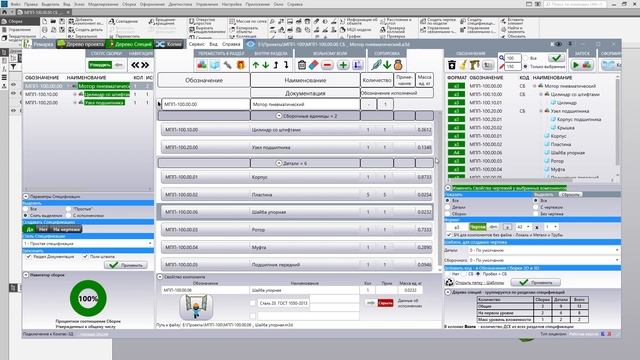The image size is (640, 360).
Task: Click 'Применить' button in specification parameters
Action: [126, 265]
